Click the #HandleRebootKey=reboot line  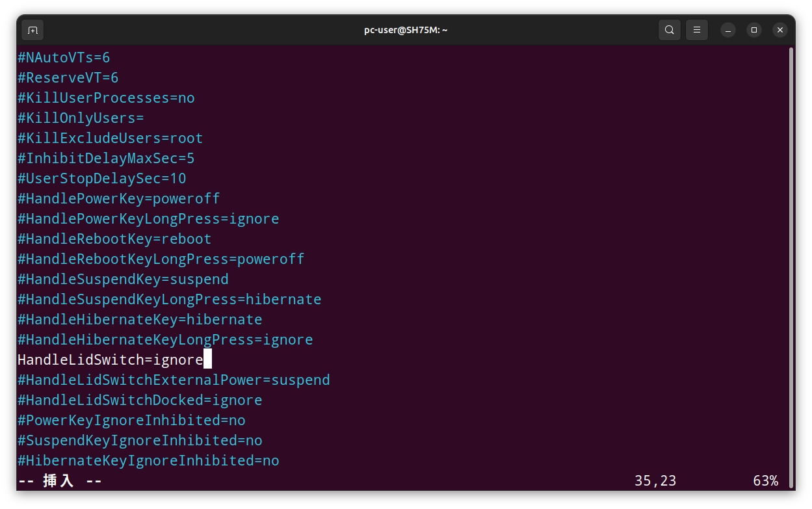(114, 239)
